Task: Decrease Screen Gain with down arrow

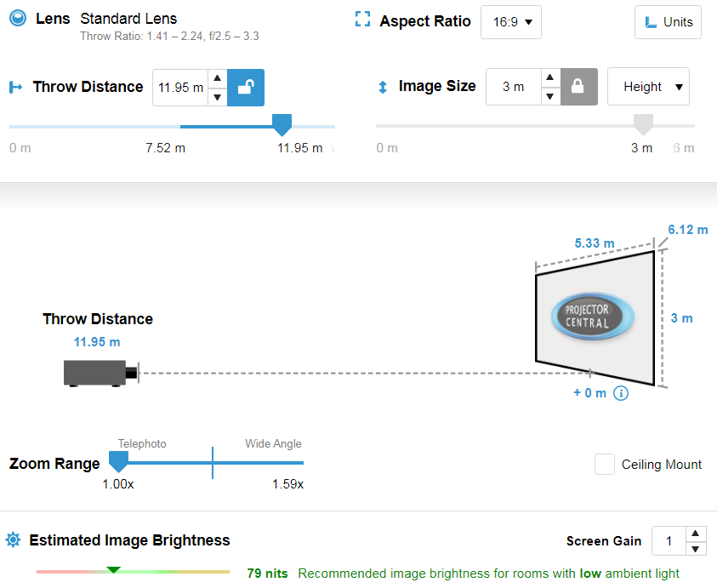Action: point(696,549)
